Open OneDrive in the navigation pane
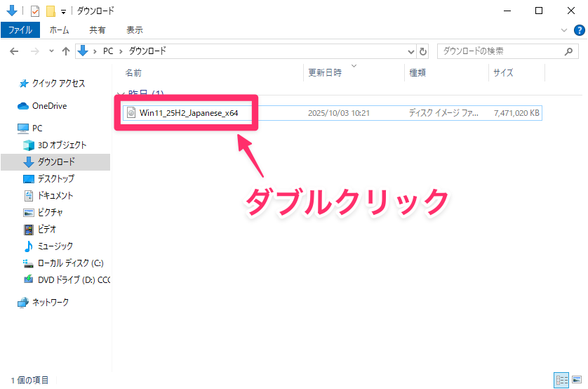Image resolution: width=588 pixels, height=389 pixels. coord(48,106)
